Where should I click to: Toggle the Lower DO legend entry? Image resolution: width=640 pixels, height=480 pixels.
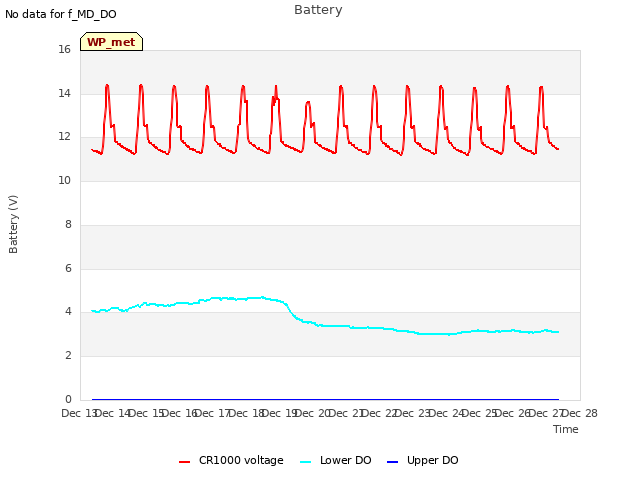point(336,460)
